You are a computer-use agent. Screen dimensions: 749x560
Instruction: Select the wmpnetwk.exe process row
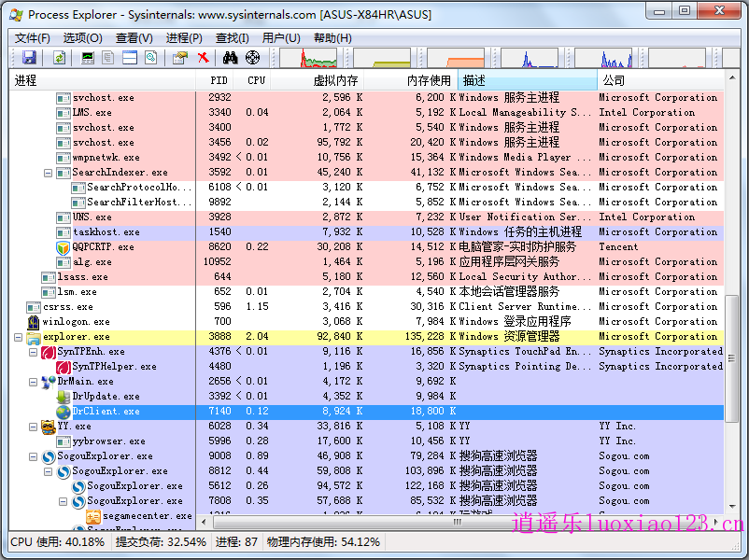tap(366, 158)
